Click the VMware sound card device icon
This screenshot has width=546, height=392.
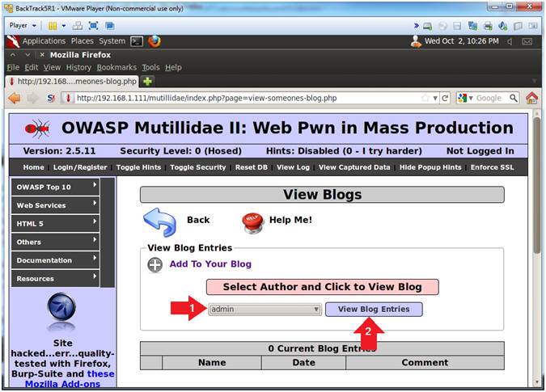(502, 26)
